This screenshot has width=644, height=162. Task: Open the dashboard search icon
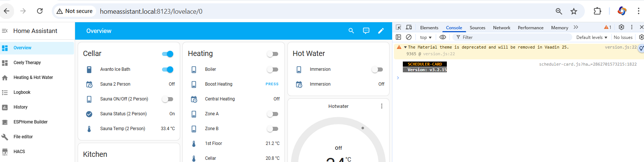351,31
